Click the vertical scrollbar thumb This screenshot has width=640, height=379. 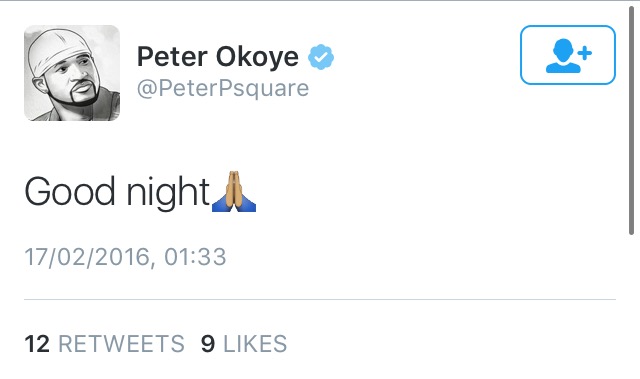pos(631,120)
